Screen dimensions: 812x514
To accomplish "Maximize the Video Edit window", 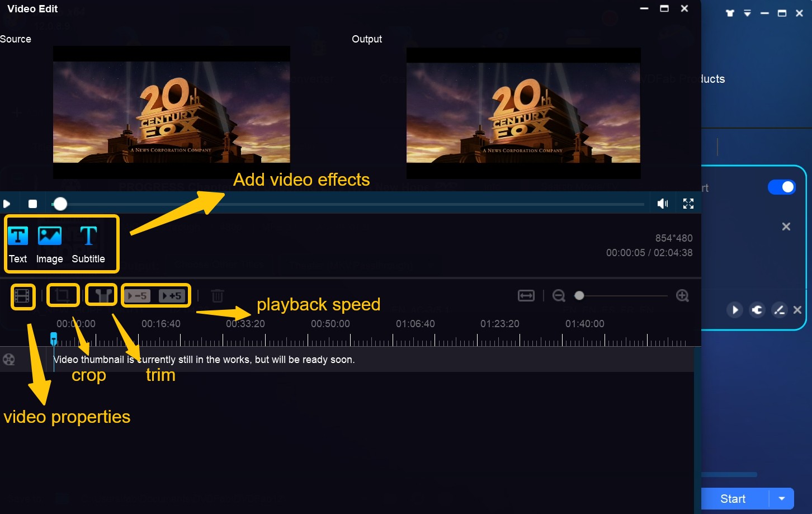I will [x=664, y=8].
